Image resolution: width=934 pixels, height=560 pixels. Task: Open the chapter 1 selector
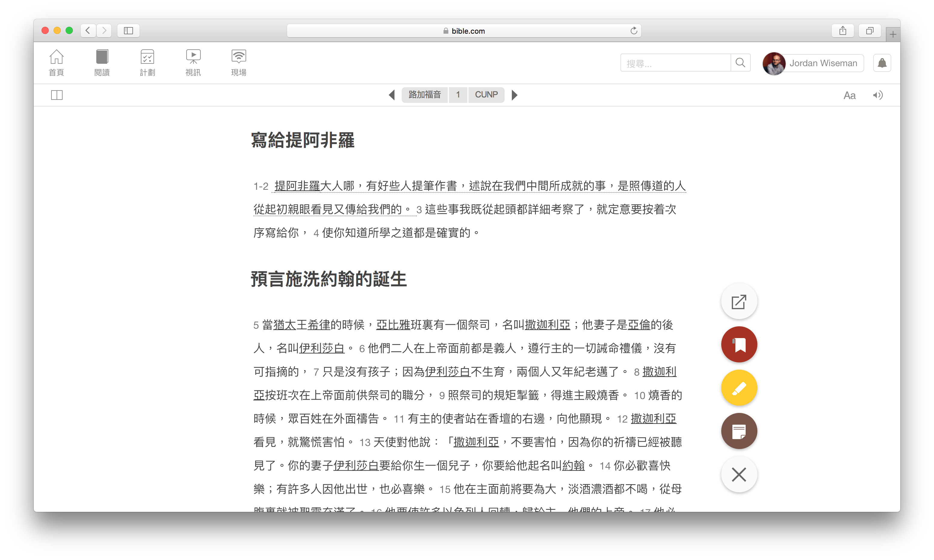coord(458,95)
